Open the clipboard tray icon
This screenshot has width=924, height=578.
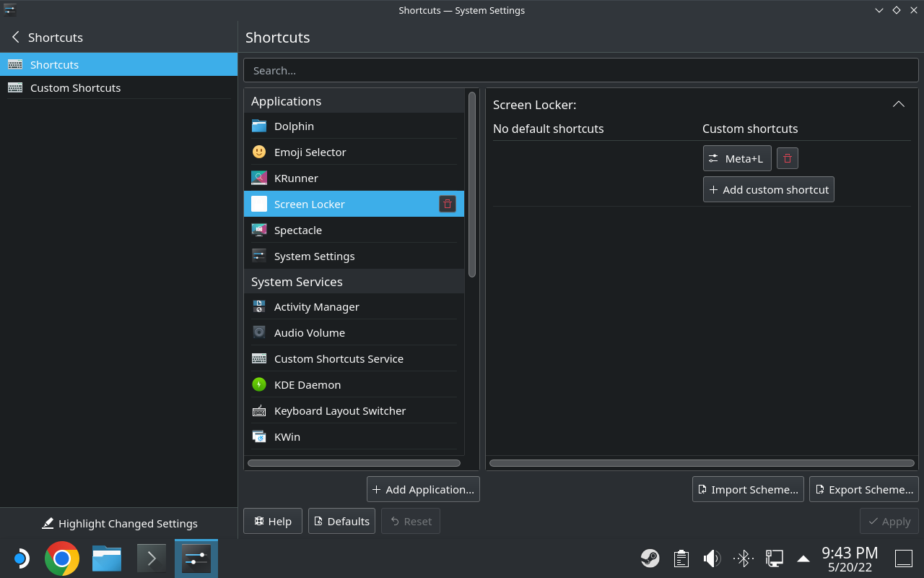[x=681, y=558]
